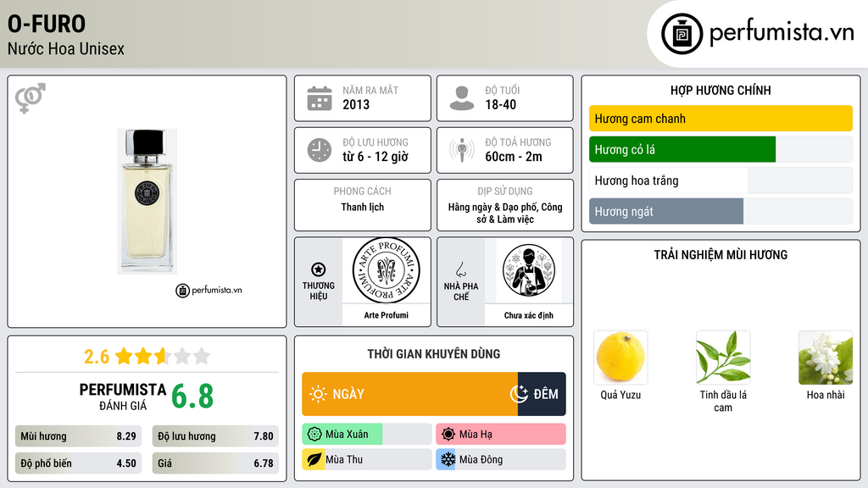Open the Arte Profumi brand logo
Image resolution: width=868 pixels, height=488 pixels.
386,271
